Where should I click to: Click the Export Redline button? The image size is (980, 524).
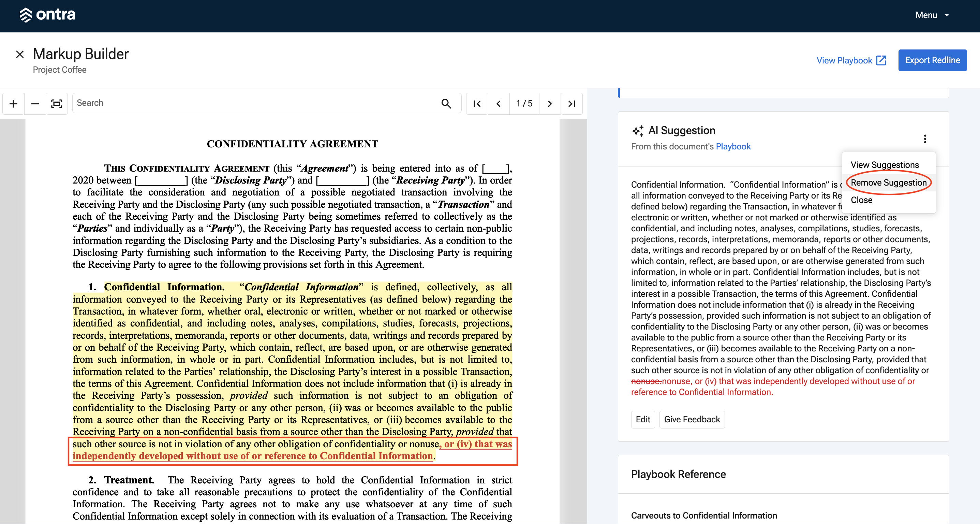932,60
